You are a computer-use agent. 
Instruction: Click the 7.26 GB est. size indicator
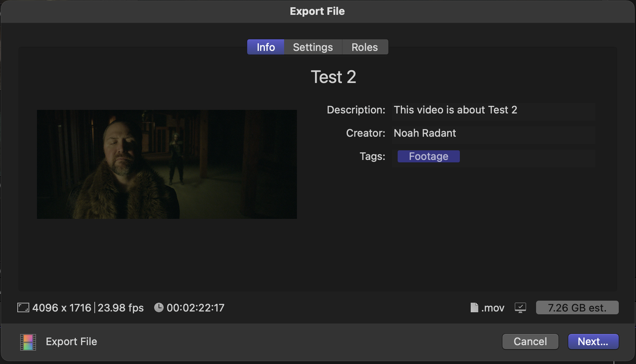pos(577,307)
